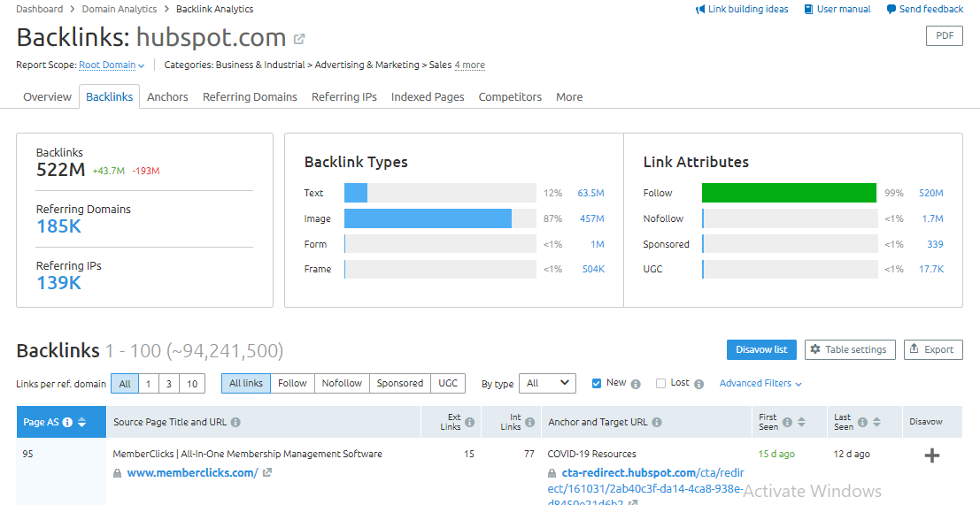Enable the New backlinks checkbox
Image resolution: width=980 pixels, height=505 pixels.
pyautogui.click(x=597, y=383)
